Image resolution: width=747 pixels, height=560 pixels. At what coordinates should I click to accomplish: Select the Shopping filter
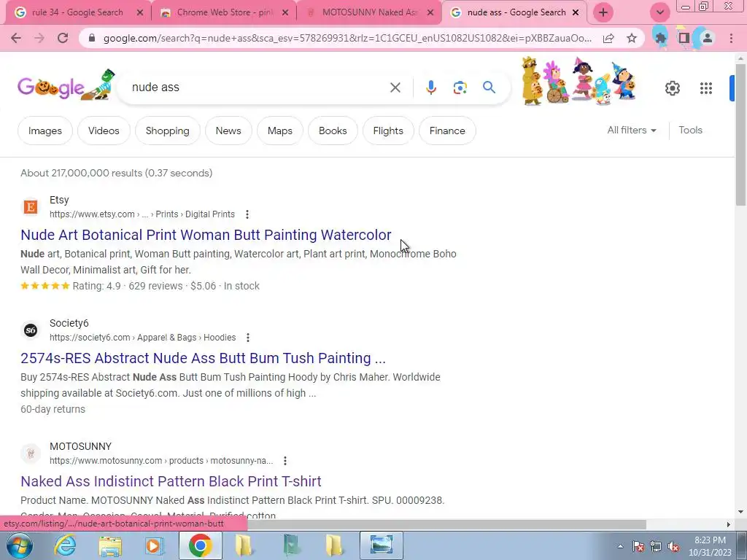[167, 131]
